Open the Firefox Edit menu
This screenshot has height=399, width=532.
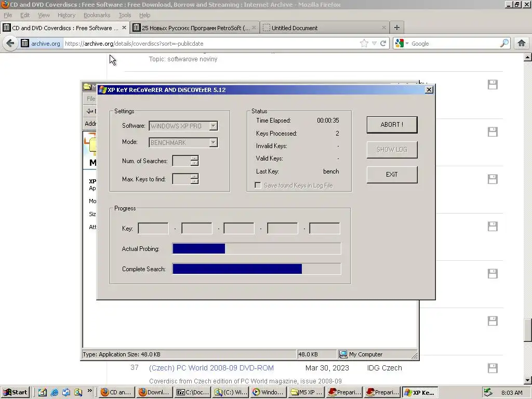tap(25, 15)
